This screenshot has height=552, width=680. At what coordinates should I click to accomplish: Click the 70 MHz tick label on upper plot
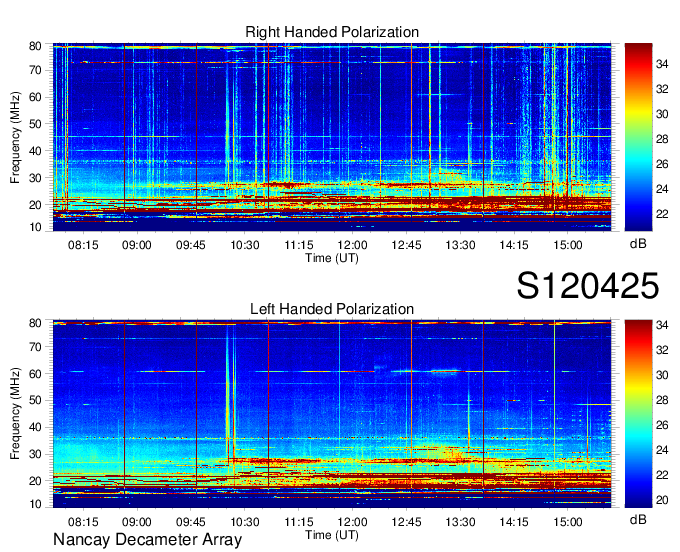pyautogui.click(x=35, y=70)
